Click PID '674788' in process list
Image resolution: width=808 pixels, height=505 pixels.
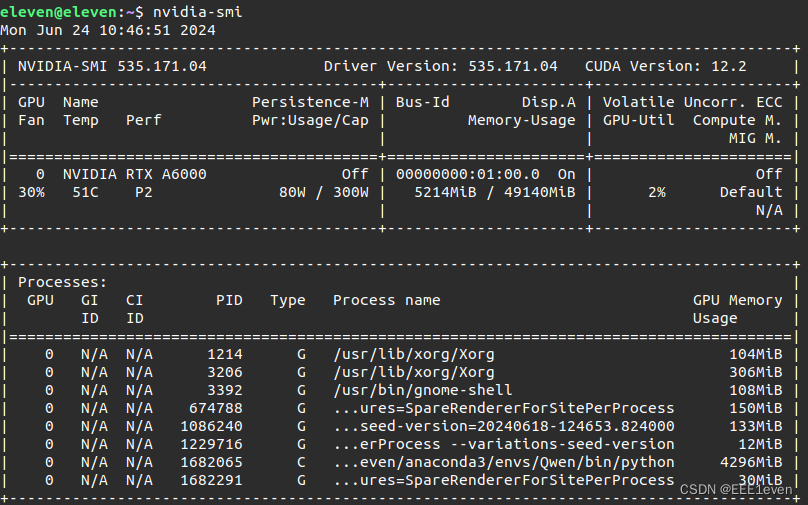215,408
